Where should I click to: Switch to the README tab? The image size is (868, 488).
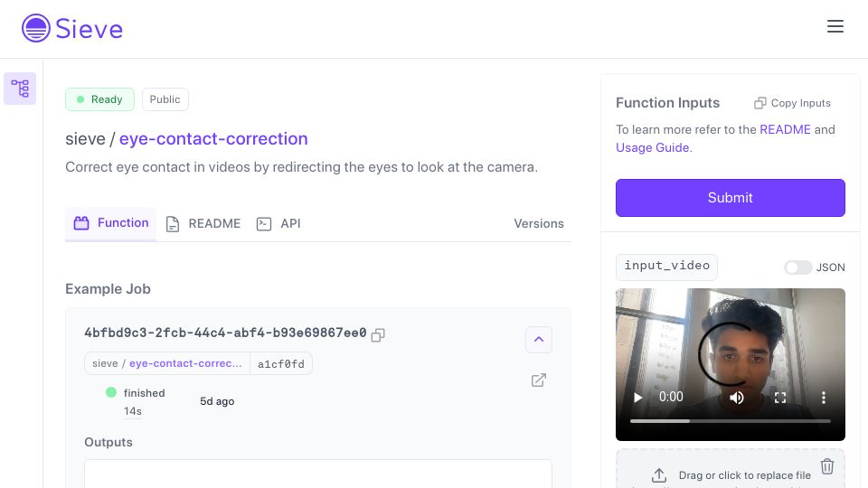point(203,223)
